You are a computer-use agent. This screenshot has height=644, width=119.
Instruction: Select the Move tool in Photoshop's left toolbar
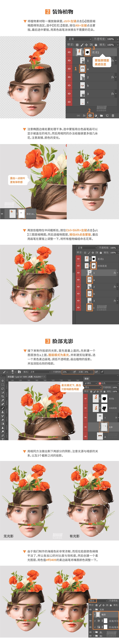click(x=3, y=381)
